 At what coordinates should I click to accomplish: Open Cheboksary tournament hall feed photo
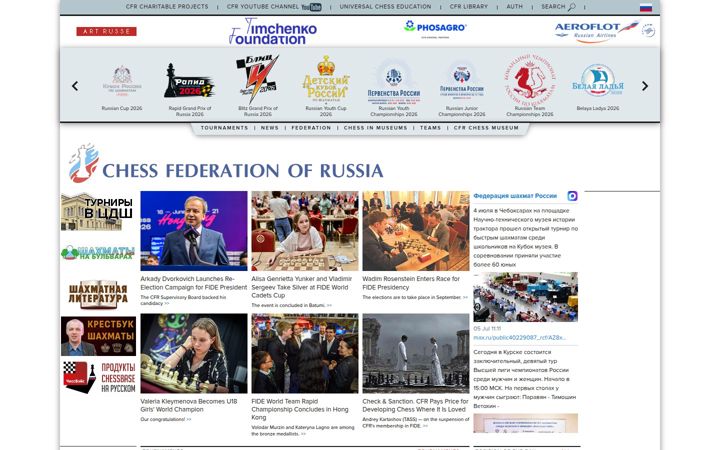(525, 297)
